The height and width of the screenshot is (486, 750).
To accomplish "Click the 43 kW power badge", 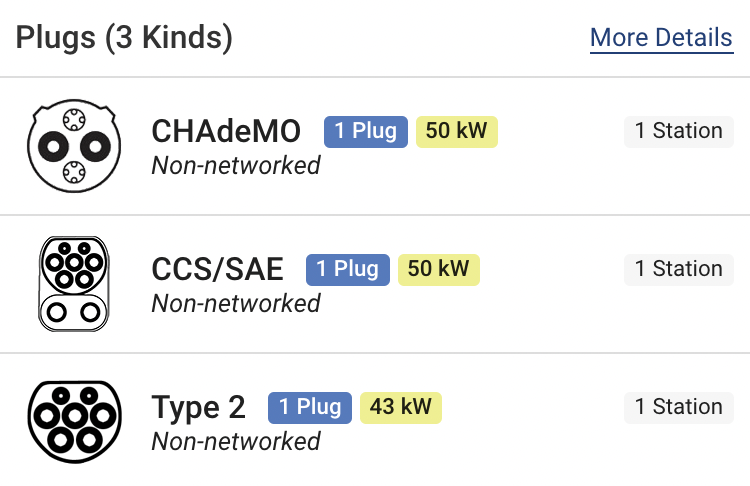I will click(x=401, y=408).
